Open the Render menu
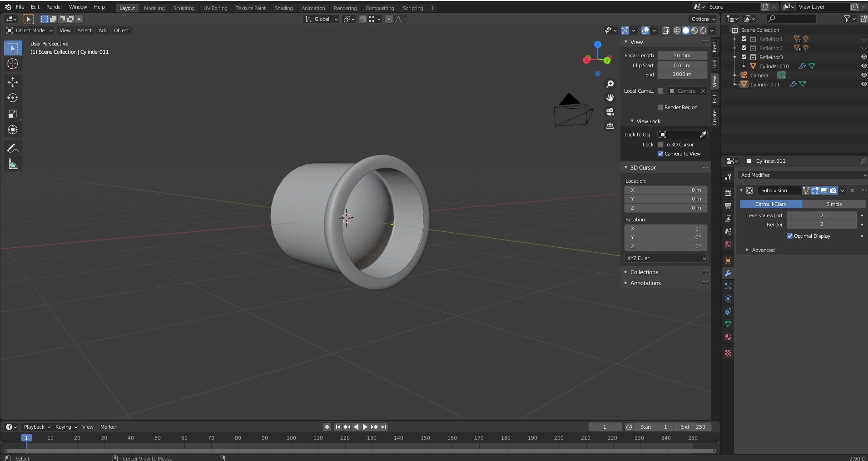 [x=54, y=7]
